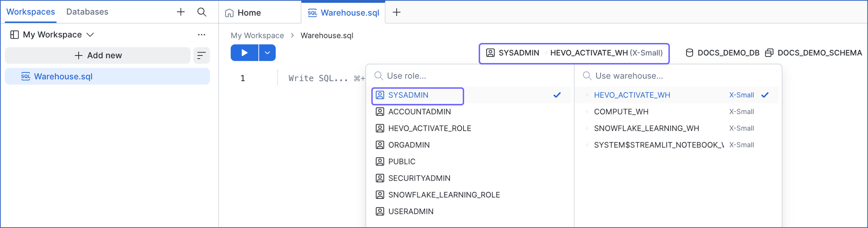Select the SYSADMIN role
The width and height of the screenshot is (868, 228).
pyautogui.click(x=470, y=95)
